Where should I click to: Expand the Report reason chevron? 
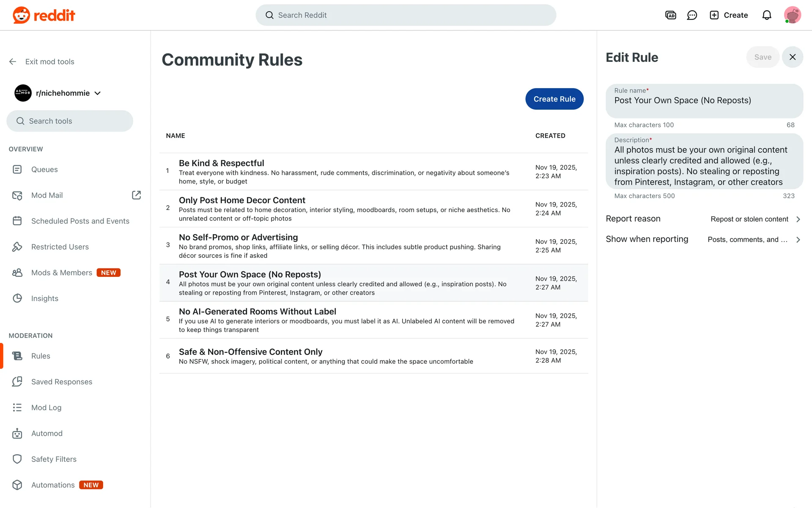coord(798,219)
